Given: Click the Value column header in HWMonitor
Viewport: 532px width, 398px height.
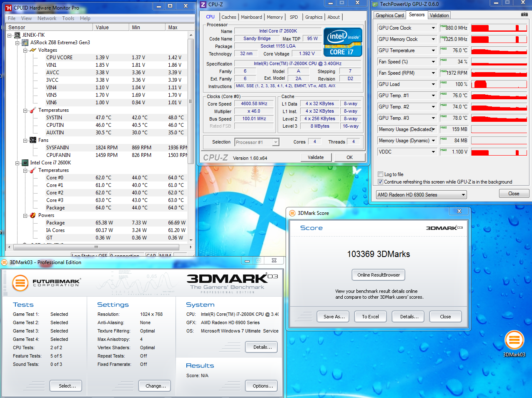Looking at the screenshot, I should pos(111,28).
